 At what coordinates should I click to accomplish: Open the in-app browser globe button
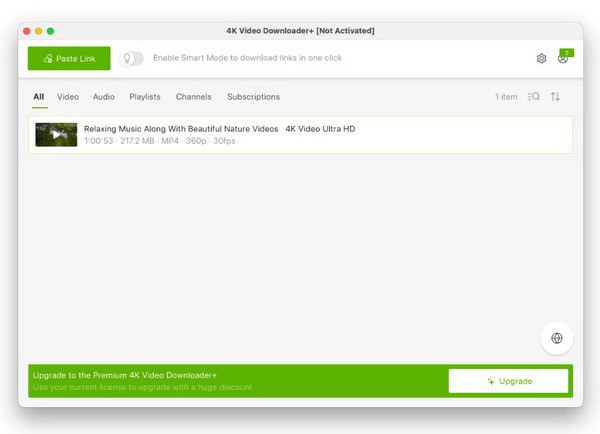click(557, 338)
